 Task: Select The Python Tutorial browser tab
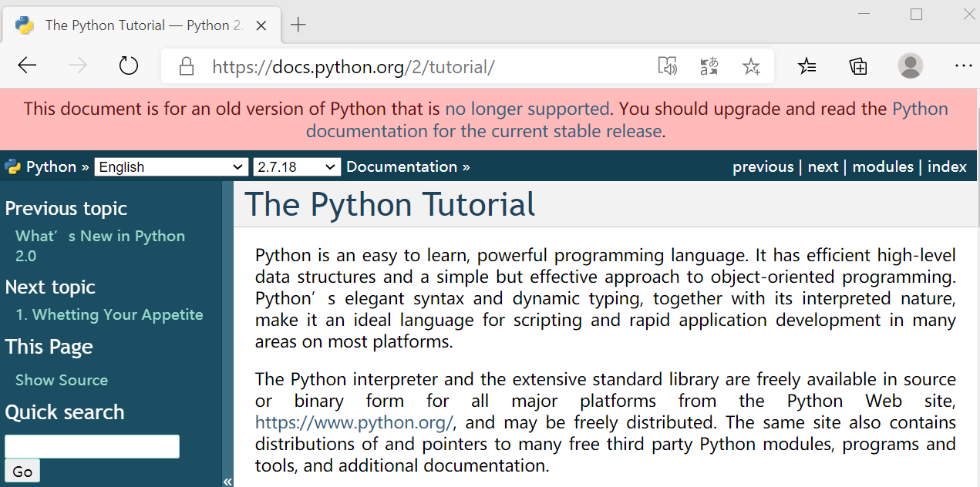click(143, 25)
